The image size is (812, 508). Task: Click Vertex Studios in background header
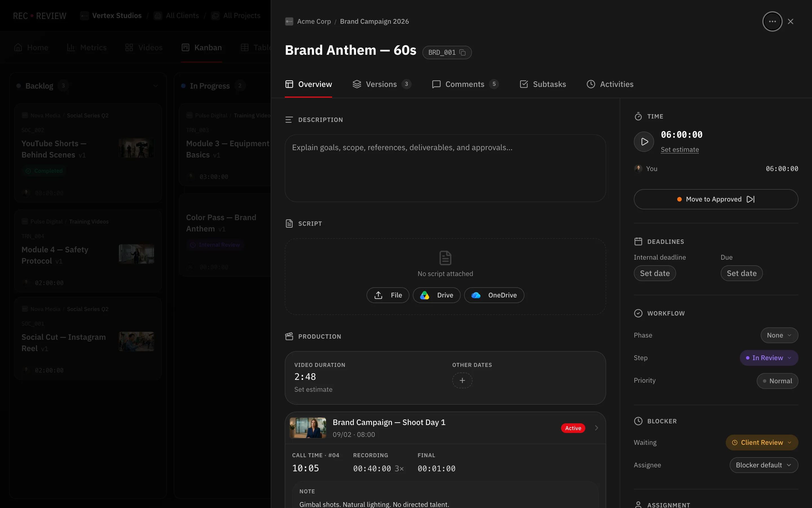(111, 16)
